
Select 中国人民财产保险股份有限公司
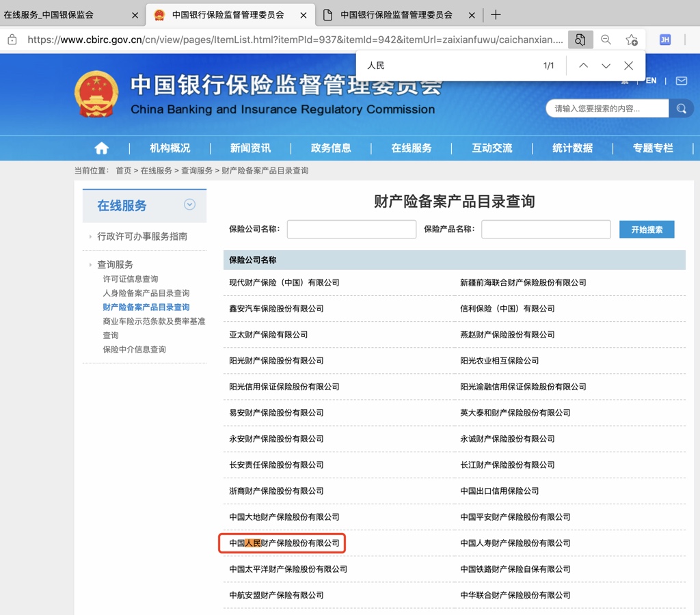coord(284,543)
